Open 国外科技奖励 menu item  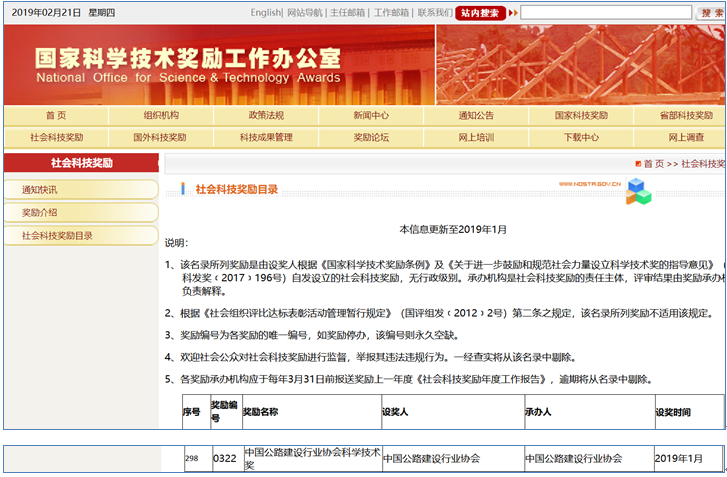coord(161,137)
